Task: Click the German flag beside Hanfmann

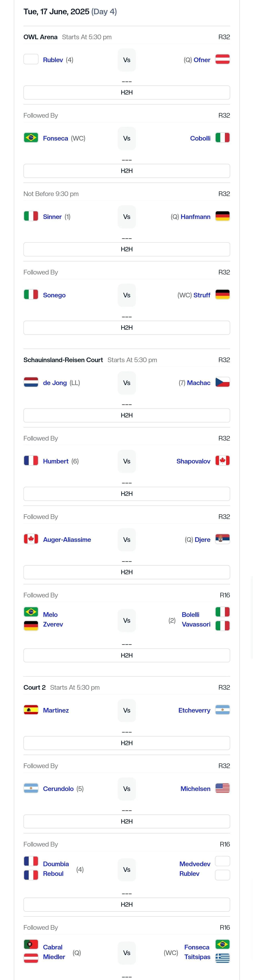Action: pyautogui.click(x=223, y=216)
